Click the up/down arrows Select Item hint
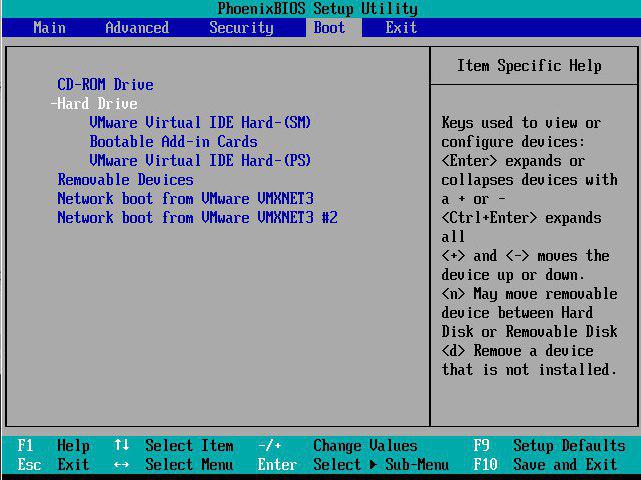 tap(174, 446)
